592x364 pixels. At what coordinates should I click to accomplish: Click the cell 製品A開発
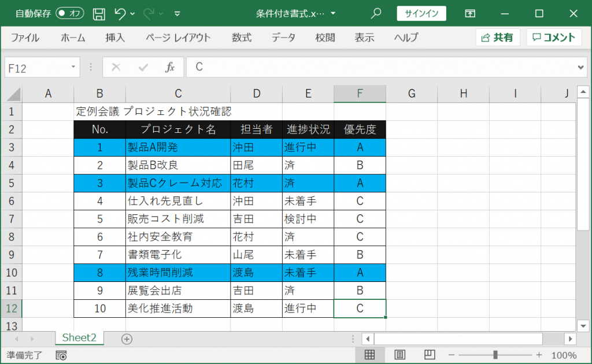tap(178, 147)
